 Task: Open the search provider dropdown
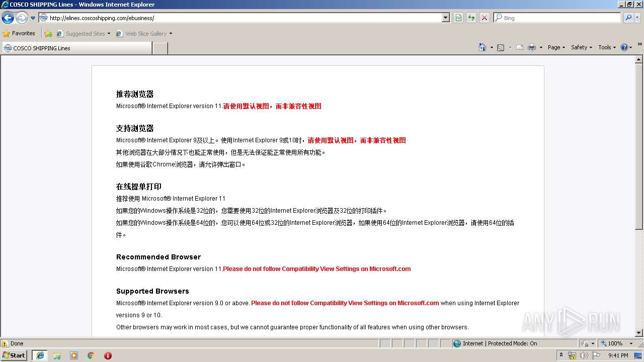point(637,18)
